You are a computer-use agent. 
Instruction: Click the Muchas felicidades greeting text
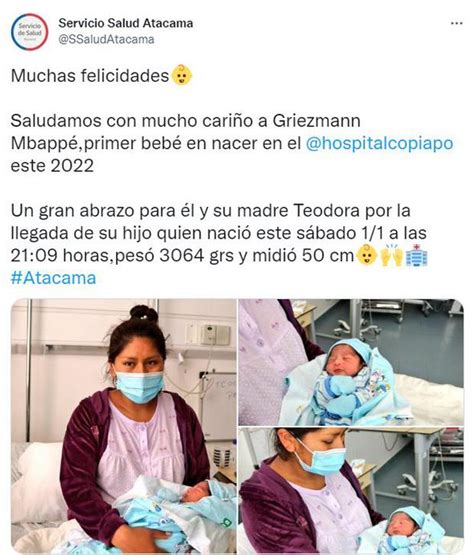pos(90,75)
